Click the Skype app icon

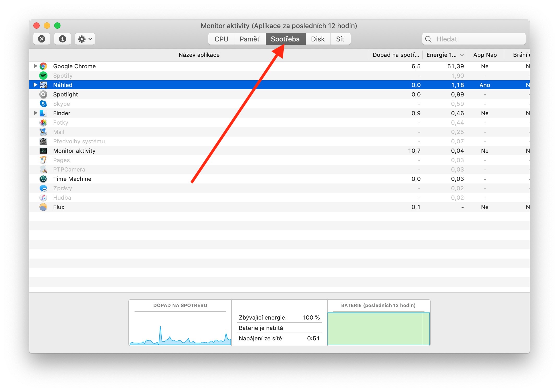pyautogui.click(x=43, y=104)
